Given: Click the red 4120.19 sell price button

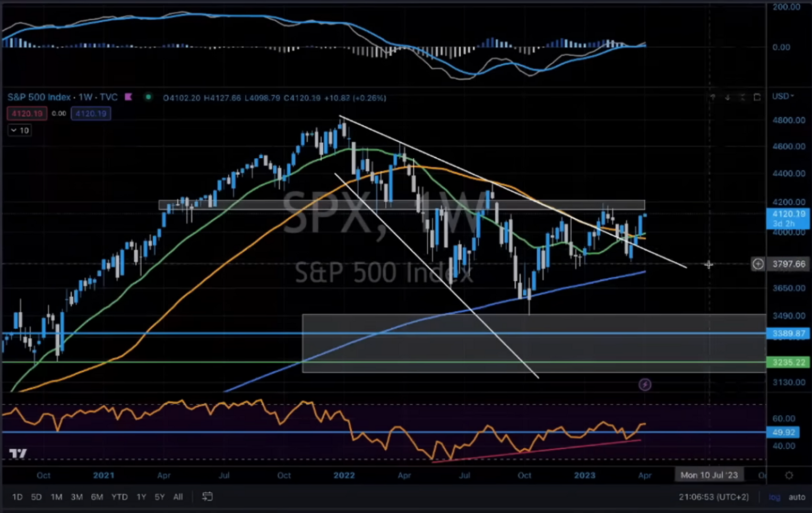Looking at the screenshot, I should (27, 114).
